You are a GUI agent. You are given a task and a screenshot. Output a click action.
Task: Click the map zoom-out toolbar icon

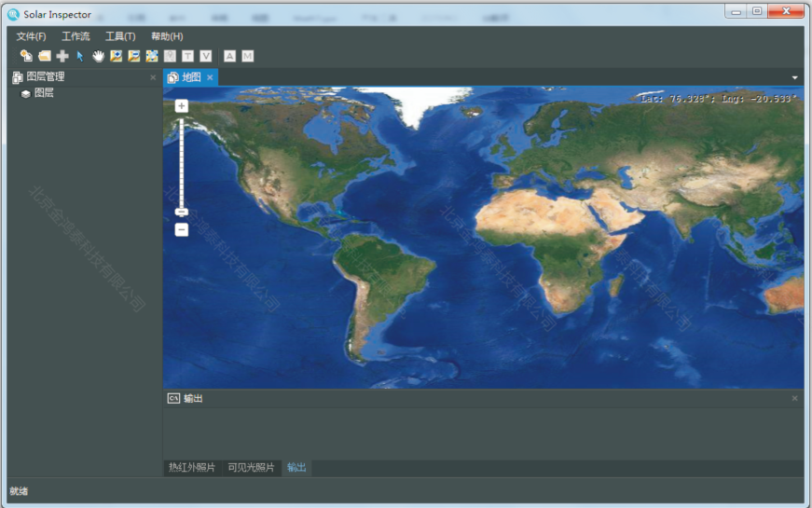pyautogui.click(x=134, y=57)
